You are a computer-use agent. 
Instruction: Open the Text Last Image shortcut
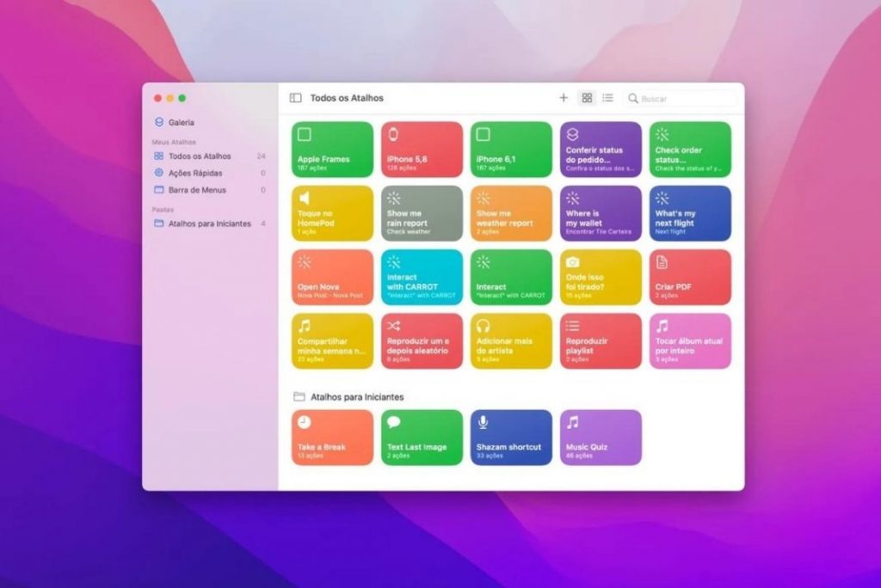[421, 437]
